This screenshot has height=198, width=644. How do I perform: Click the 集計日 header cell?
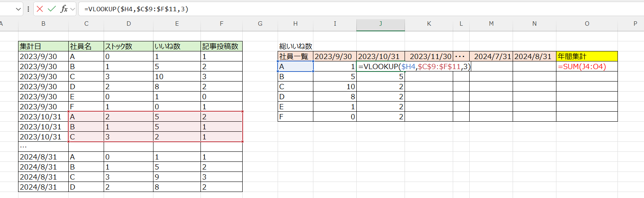[x=43, y=46]
